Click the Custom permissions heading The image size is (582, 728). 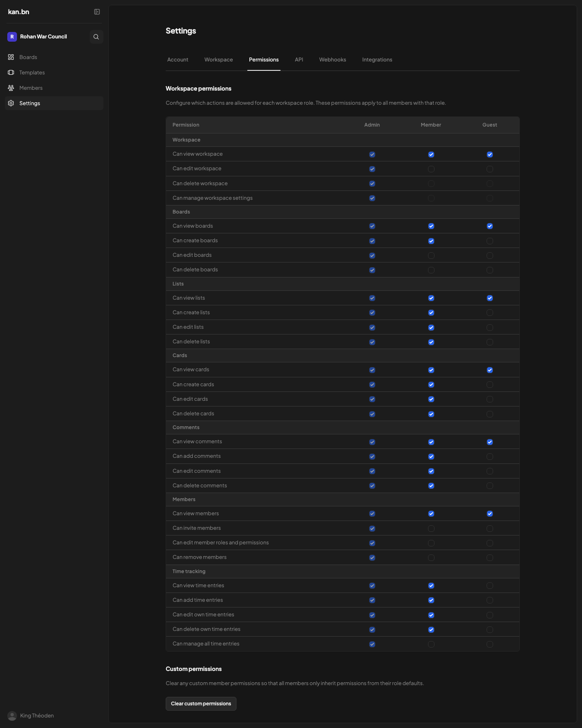(x=194, y=669)
